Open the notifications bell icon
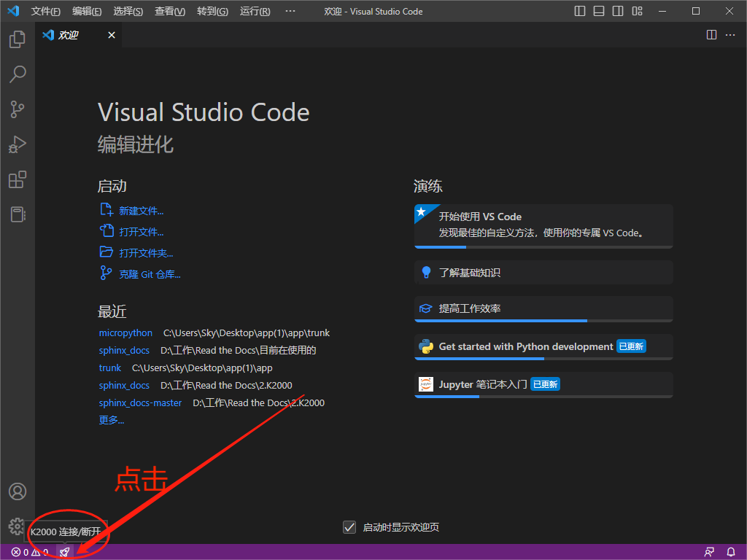This screenshot has width=747, height=560. (x=731, y=552)
